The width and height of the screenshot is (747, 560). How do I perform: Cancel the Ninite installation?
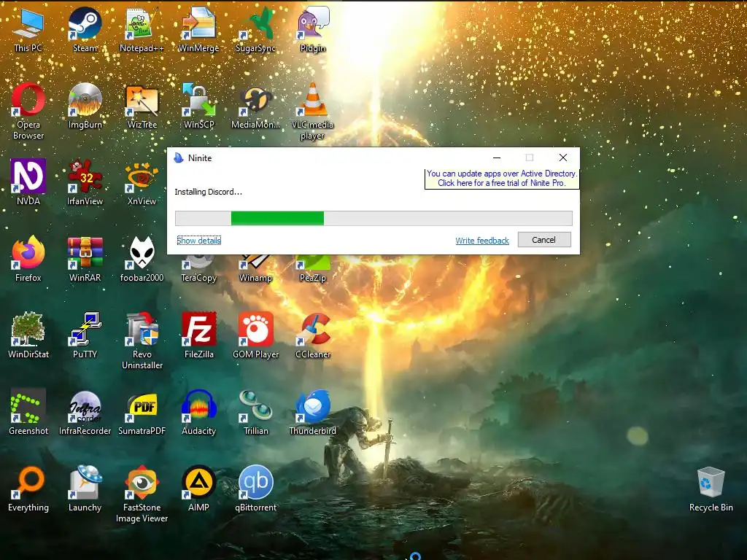pyautogui.click(x=544, y=239)
